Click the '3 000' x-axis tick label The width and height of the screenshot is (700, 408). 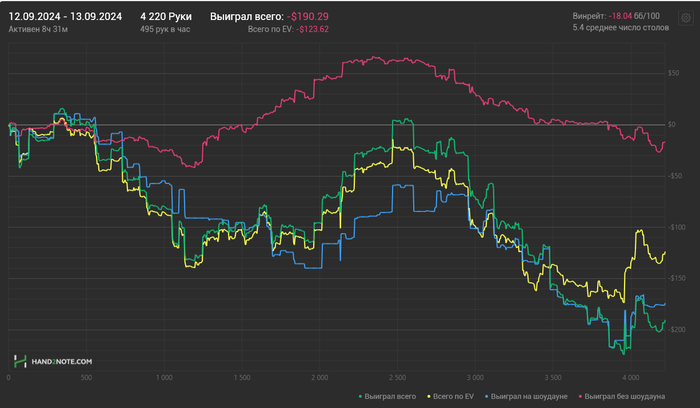pyautogui.click(x=475, y=378)
